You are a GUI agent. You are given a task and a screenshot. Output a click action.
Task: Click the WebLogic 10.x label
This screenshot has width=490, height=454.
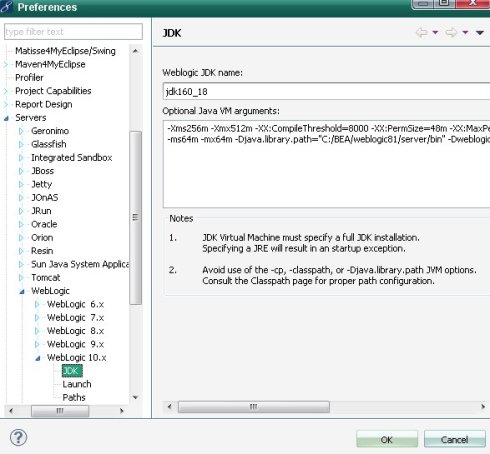77,357
